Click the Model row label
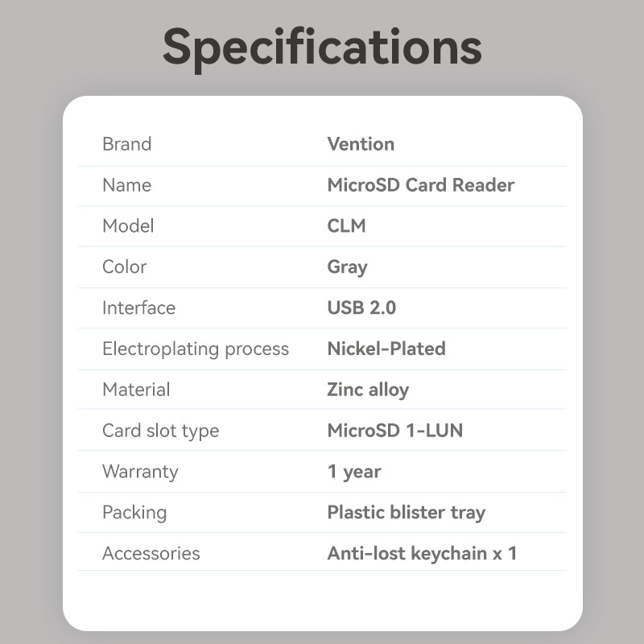The height and width of the screenshot is (644, 644). (128, 226)
